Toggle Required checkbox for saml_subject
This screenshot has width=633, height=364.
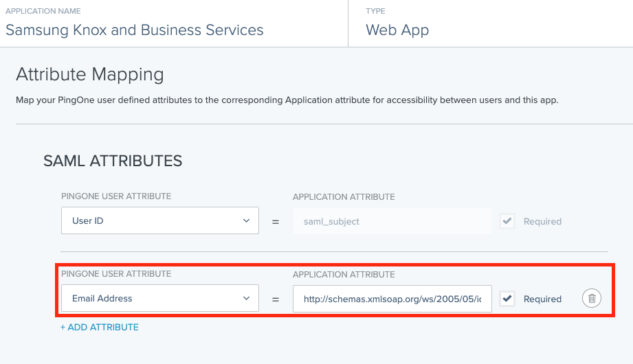507,221
